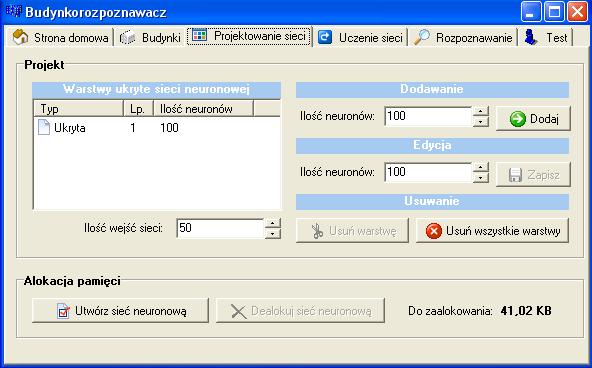This screenshot has height=368, width=592.
Task: Click the refresh icon on Uczenie sieci tab
Action: click(325, 37)
